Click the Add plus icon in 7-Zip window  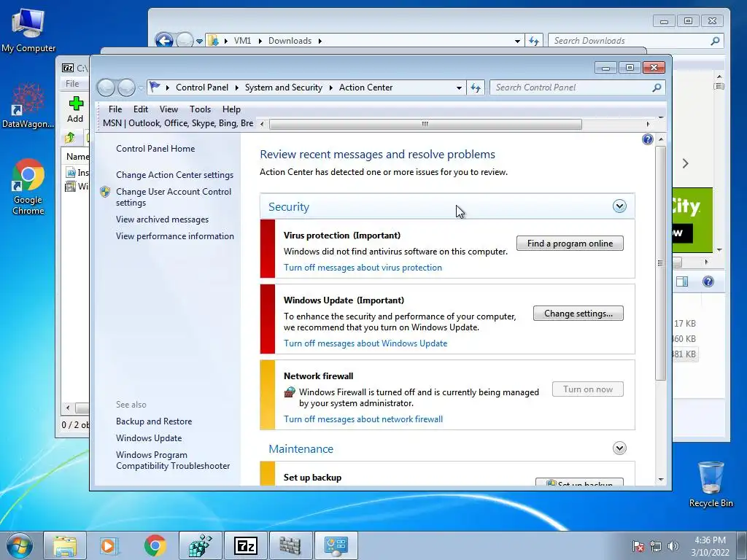76,104
